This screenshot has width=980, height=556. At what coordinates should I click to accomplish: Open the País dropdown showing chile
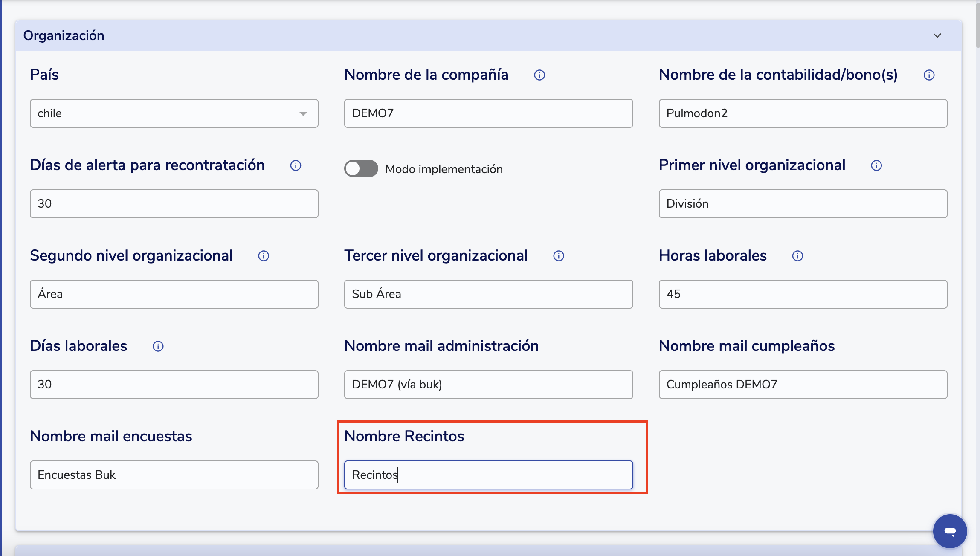tap(174, 113)
